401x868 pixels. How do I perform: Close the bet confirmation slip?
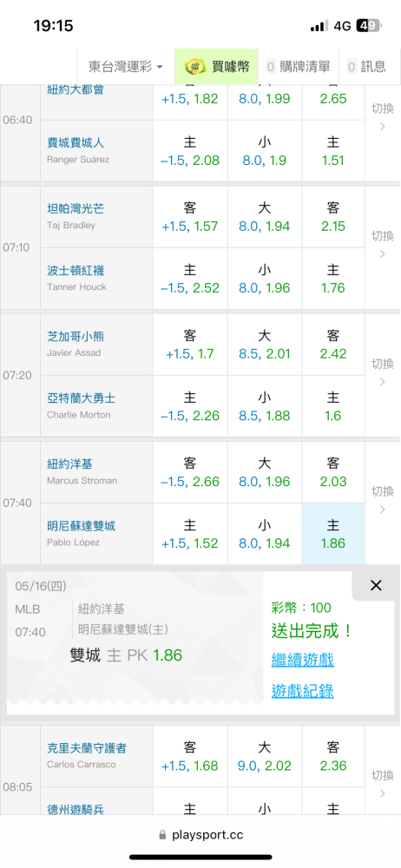[376, 586]
